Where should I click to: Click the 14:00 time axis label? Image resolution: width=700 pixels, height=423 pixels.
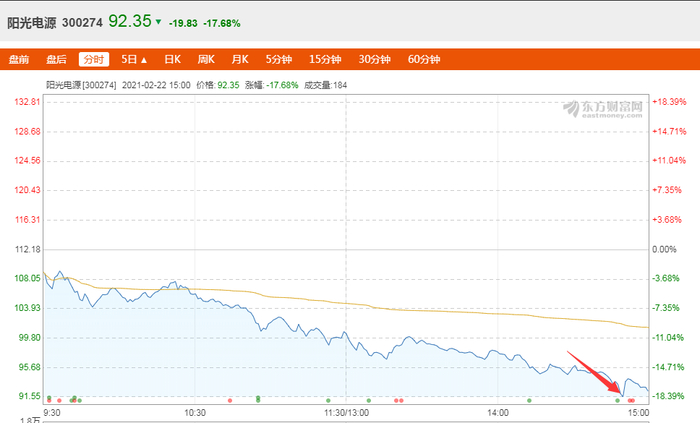tap(498, 413)
